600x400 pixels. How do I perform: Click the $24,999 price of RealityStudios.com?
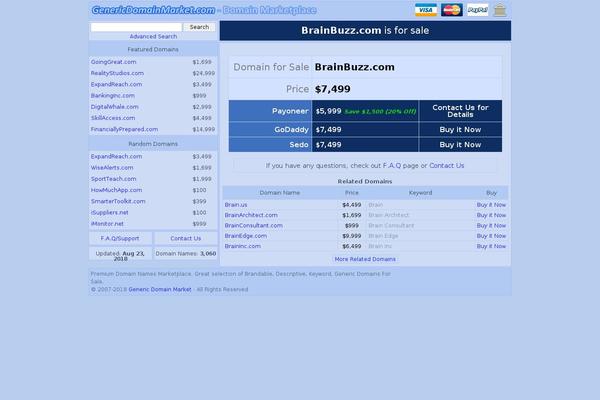click(x=204, y=73)
